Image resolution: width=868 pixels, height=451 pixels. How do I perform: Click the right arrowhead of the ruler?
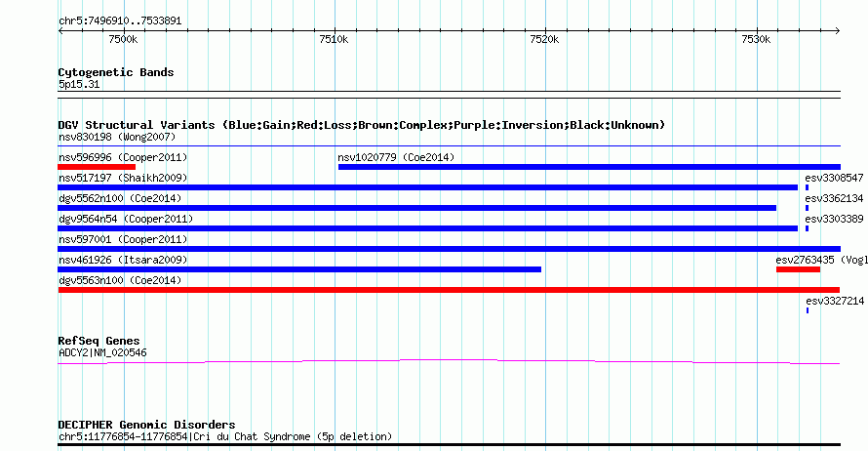[838, 31]
